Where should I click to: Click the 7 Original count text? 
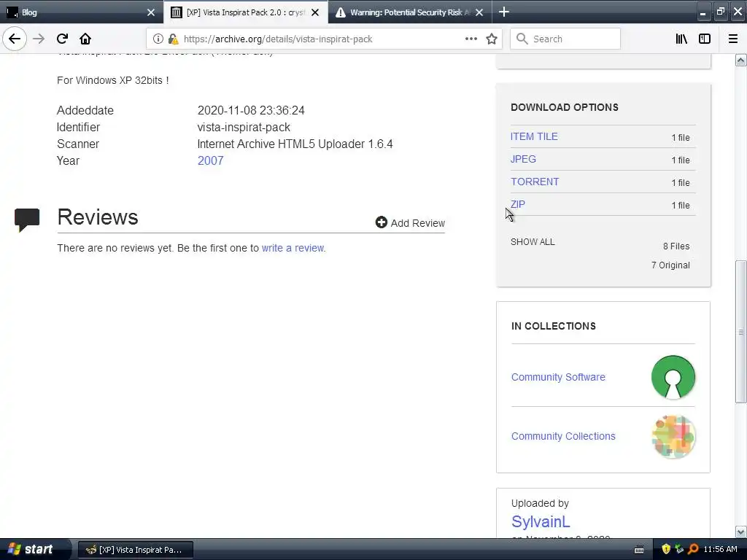(x=670, y=265)
